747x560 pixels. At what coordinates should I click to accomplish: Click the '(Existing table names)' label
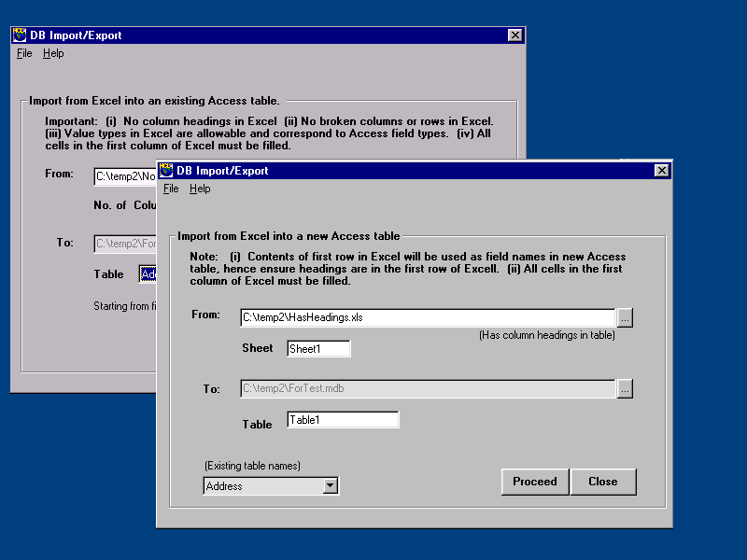(x=252, y=466)
